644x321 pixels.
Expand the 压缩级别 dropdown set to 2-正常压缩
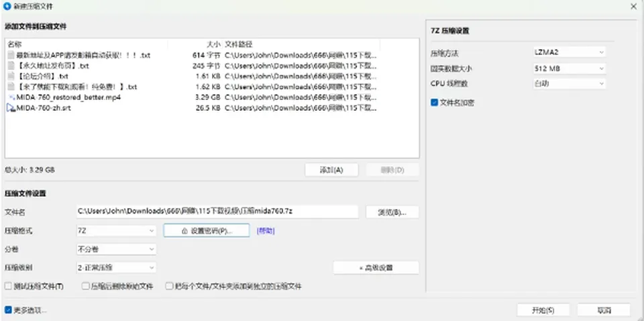116,268
